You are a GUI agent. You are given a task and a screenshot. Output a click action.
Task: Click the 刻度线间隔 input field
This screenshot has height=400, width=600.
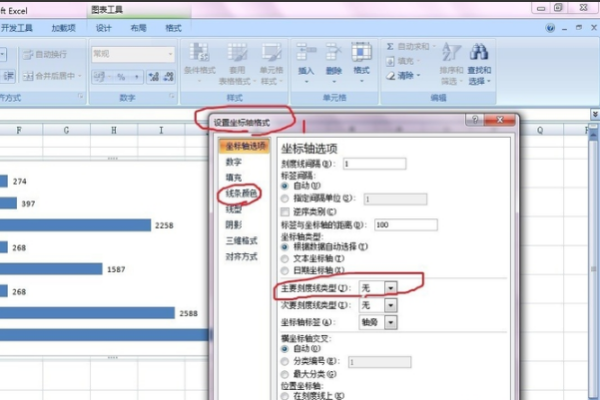pyautogui.click(x=374, y=164)
